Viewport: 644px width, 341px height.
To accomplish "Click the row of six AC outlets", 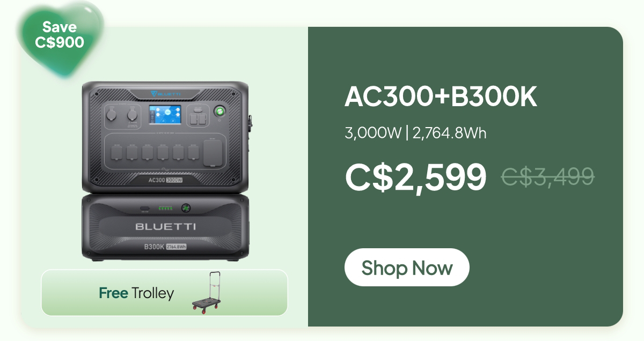I will 155,153.
